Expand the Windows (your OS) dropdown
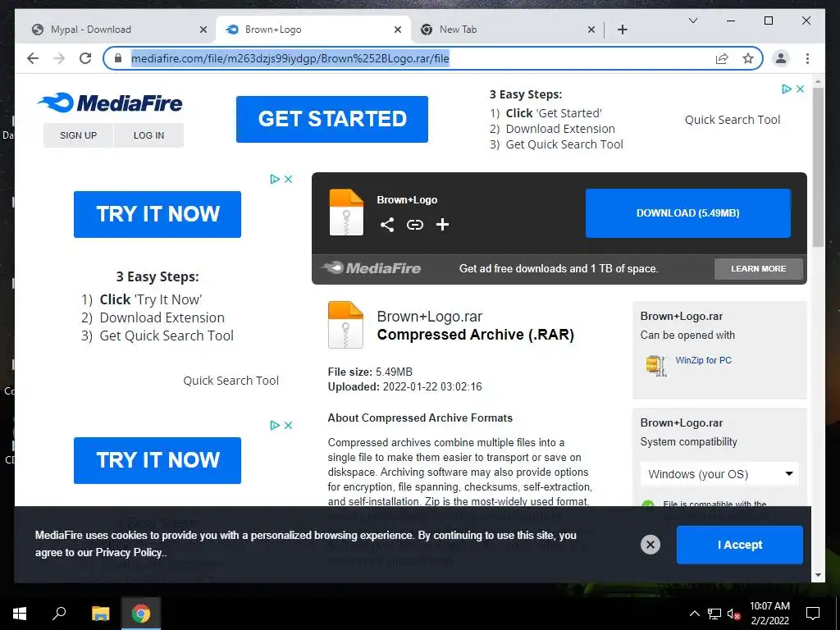This screenshot has height=630, width=840. [x=719, y=474]
